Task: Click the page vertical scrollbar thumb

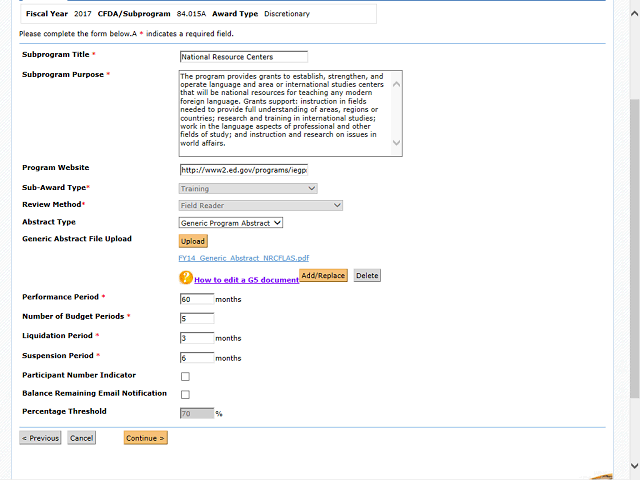Action: pos(634,248)
